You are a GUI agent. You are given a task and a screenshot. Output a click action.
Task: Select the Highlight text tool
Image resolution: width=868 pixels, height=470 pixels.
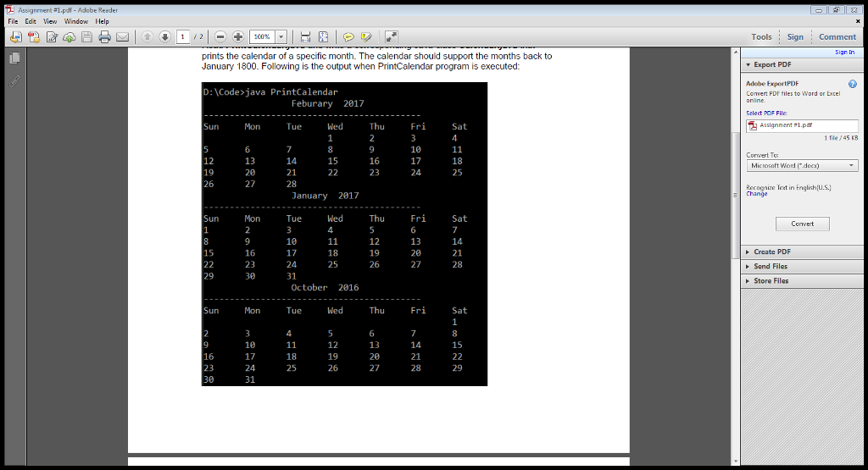[366, 37]
